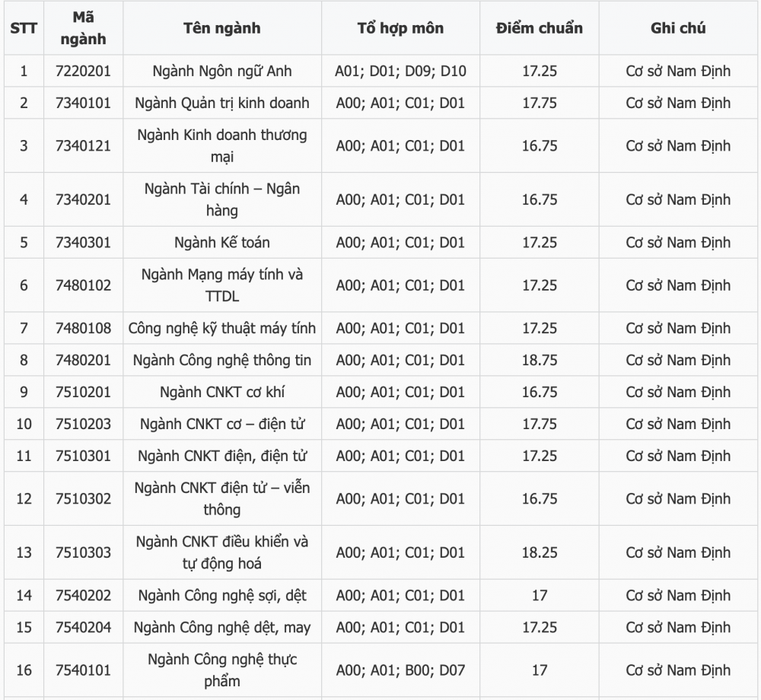Image resolution: width=761 pixels, height=700 pixels.
Task: Select the 18.75 score cell
Action: pos(540,360)
